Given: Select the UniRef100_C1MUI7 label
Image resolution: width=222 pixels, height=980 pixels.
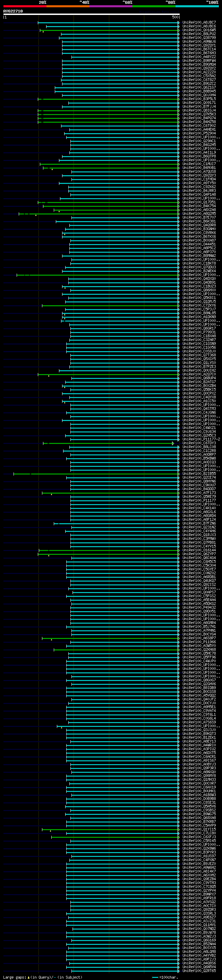Looking at the screenshot, I should [x=199, y=164].
